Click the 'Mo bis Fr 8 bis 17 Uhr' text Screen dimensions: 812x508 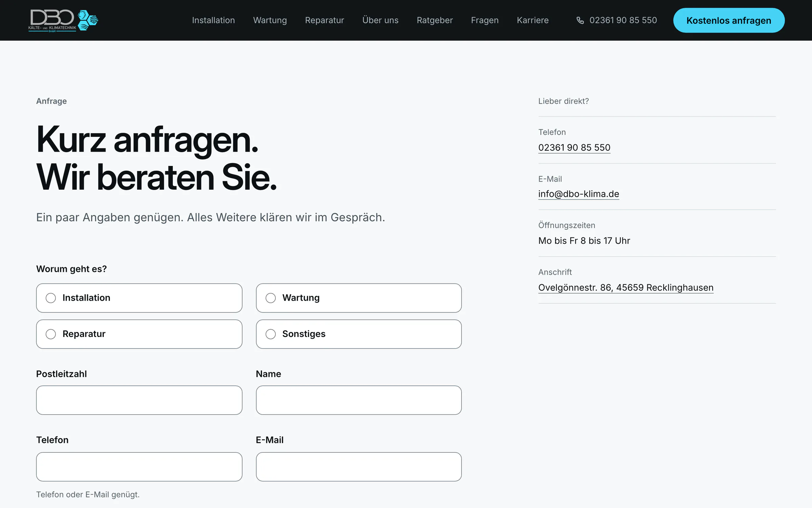pos(584,241)
